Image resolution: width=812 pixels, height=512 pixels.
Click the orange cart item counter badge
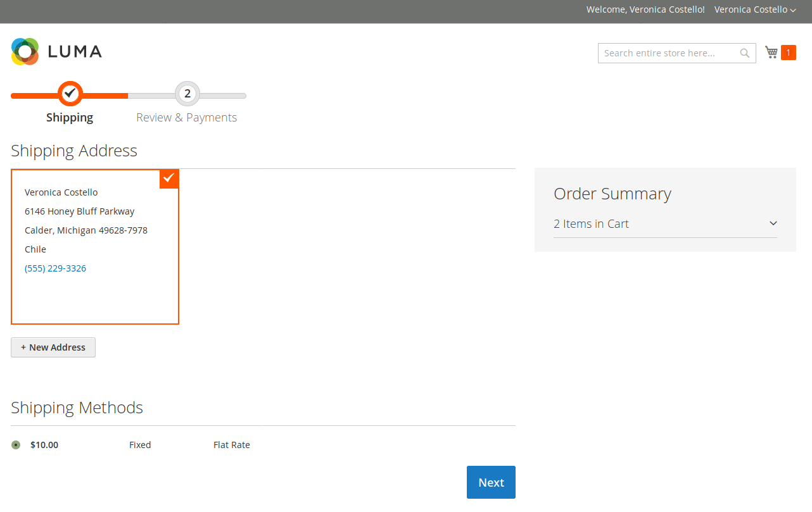point(789,53)
